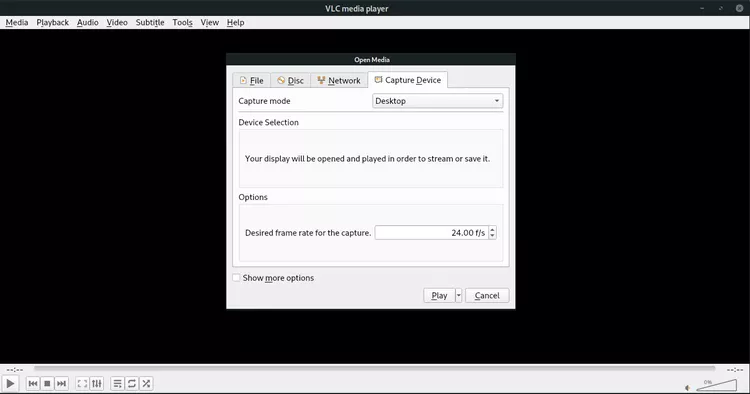Skip to next media track
This screenshot has width=750, height=394.
[61, 383]
